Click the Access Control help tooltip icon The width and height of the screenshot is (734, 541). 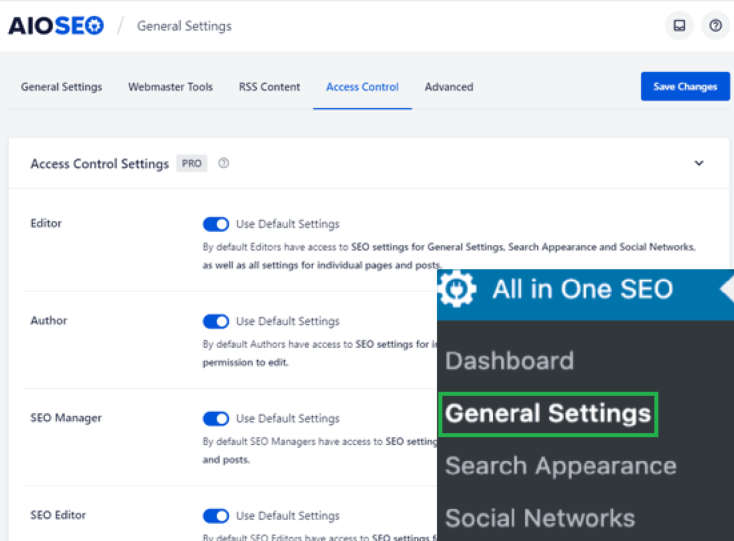pyautogui.click(x=224, y=164)
